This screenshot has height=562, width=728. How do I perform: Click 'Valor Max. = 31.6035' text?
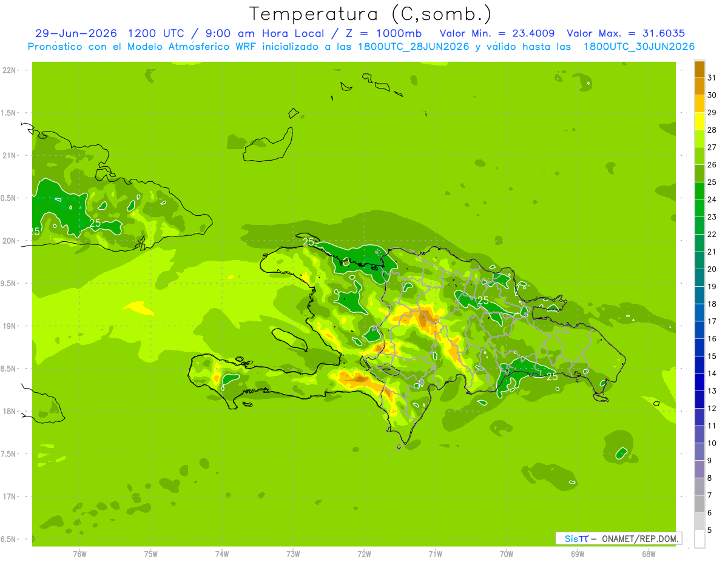(625, 33)
